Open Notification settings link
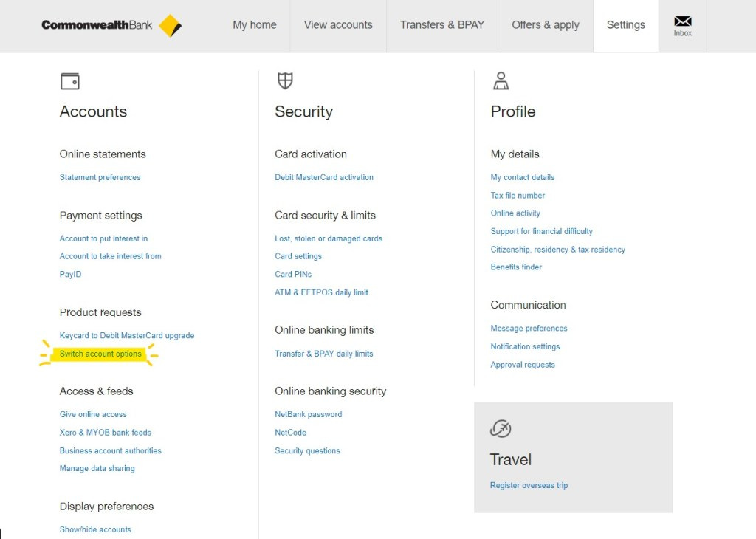The height and width of the screenshot is (539, 756). coord(525,346)
